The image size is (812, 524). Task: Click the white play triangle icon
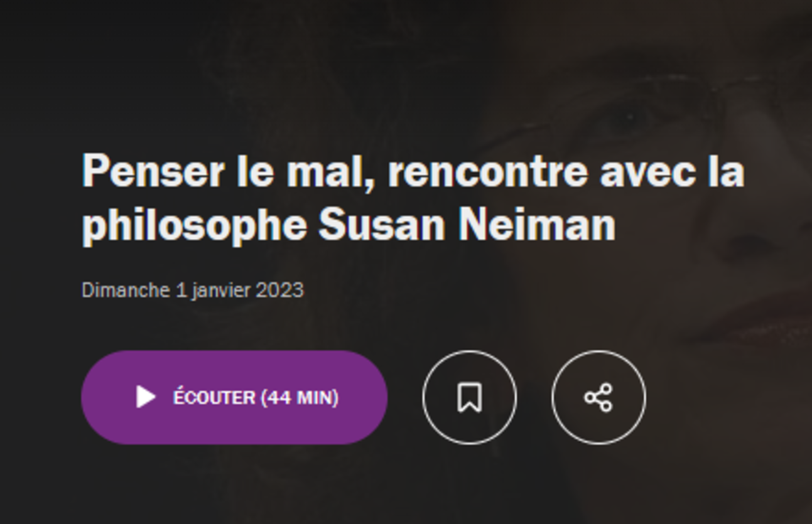coord(146,397)
